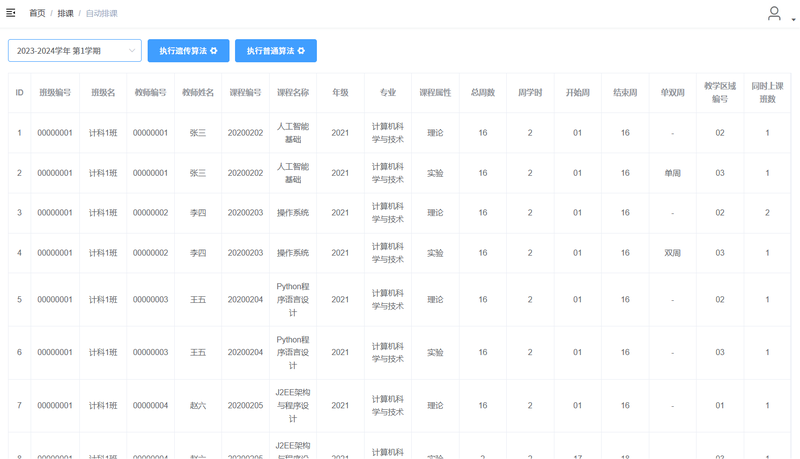Click the 教学区域编号 column header
Screen dimensions: 800x459
point(720,93)
